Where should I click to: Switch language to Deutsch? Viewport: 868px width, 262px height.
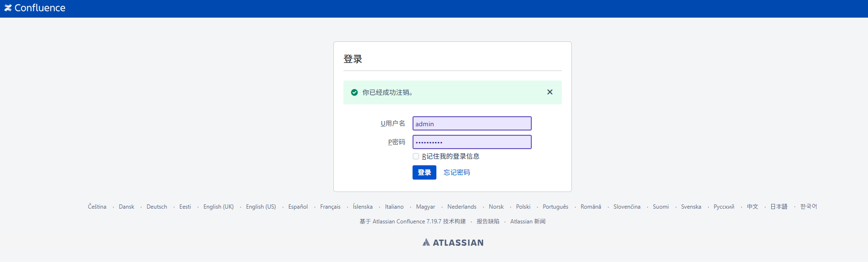(x=157, y=207)
